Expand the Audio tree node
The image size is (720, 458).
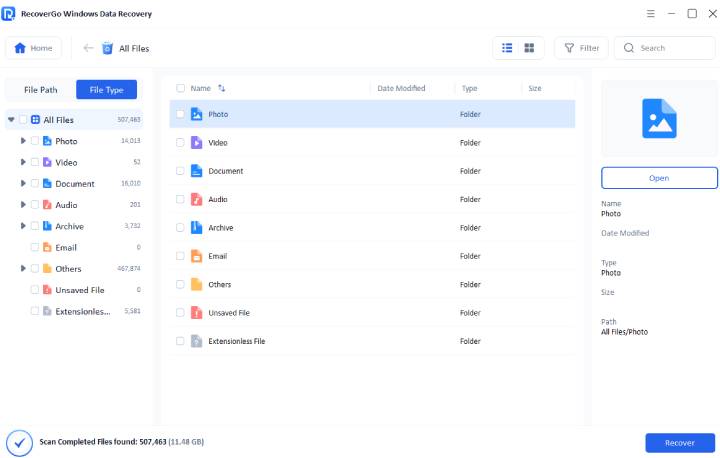click(23, 204)
